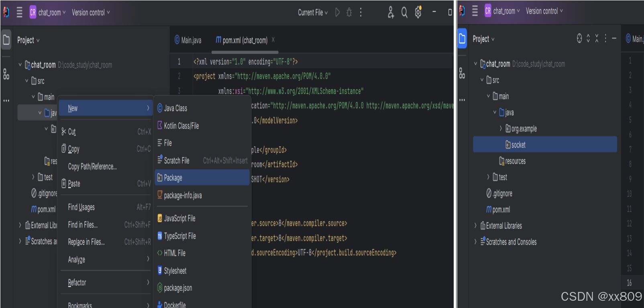This screenshot has height=308, width=644.
Task: Open Current File run configuration dropdown
Action: [x=313, y=12]
